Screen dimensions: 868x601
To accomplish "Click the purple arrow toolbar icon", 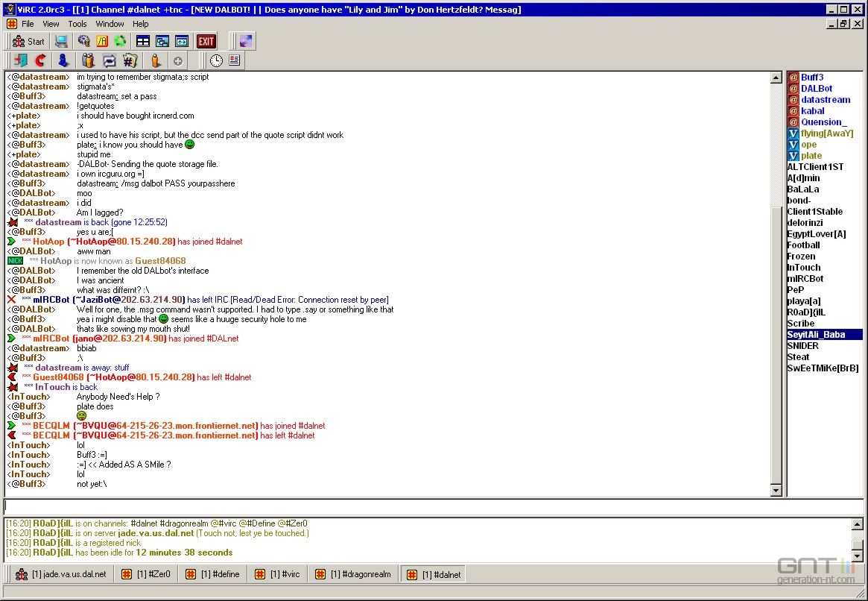I will (246, 42).
